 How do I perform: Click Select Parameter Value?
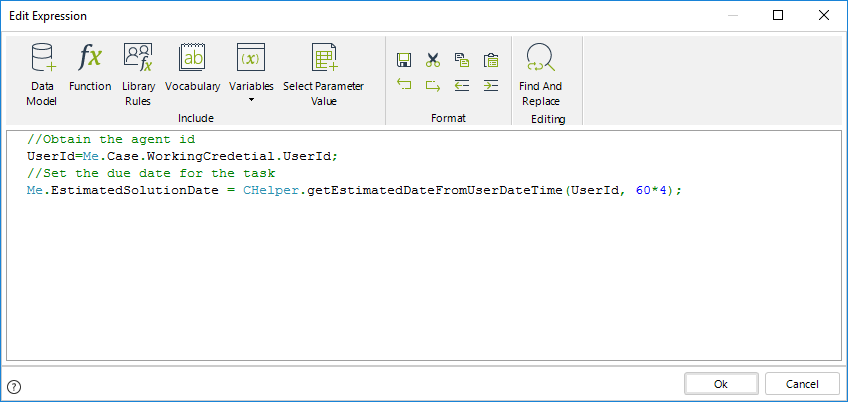pos(323,74)
